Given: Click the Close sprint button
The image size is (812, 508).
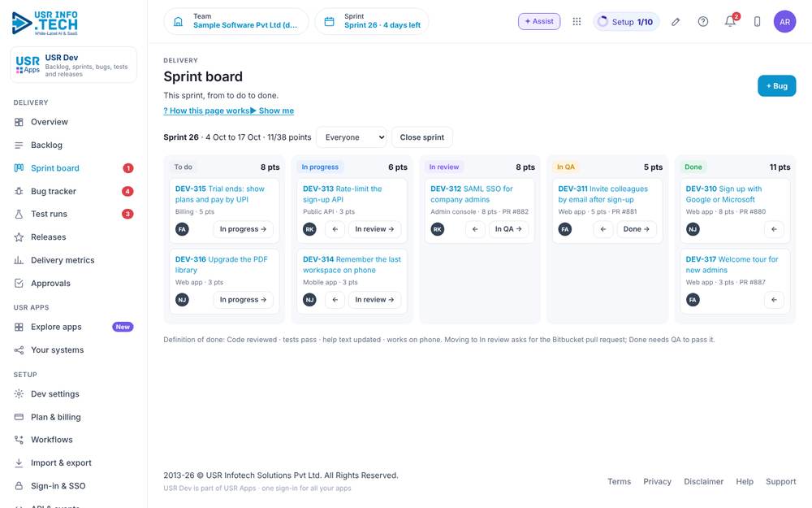Looking at the screenshot, I should point(422,137).
